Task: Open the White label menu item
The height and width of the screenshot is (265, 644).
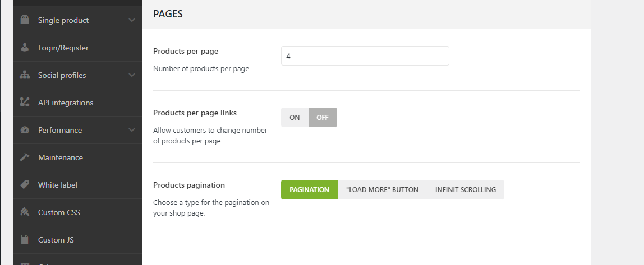Action: (58, 185)
